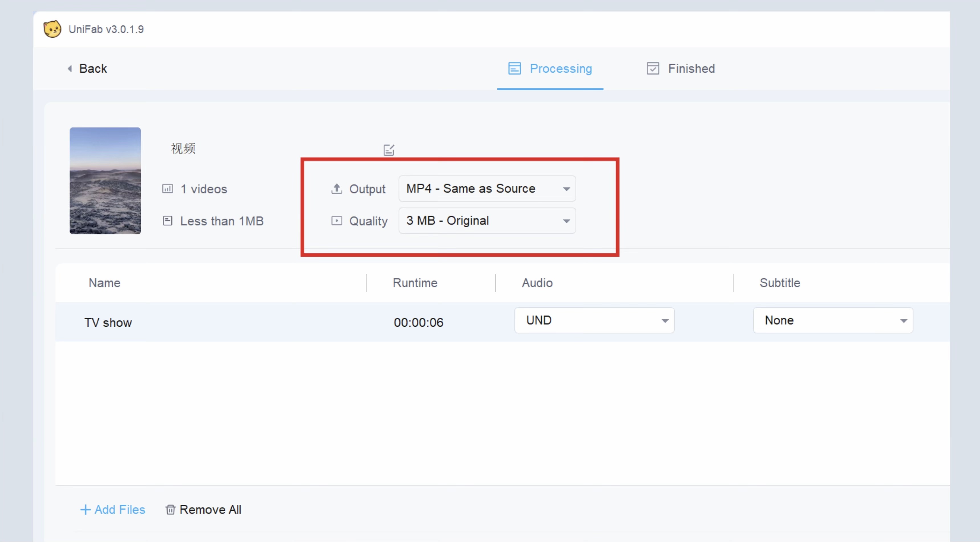Click the video thumbnail preview

(105, 181)
